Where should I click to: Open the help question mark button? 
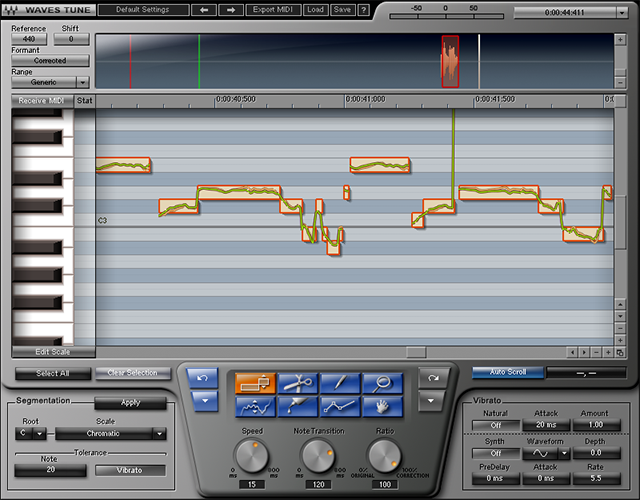(x=363, y=10)
